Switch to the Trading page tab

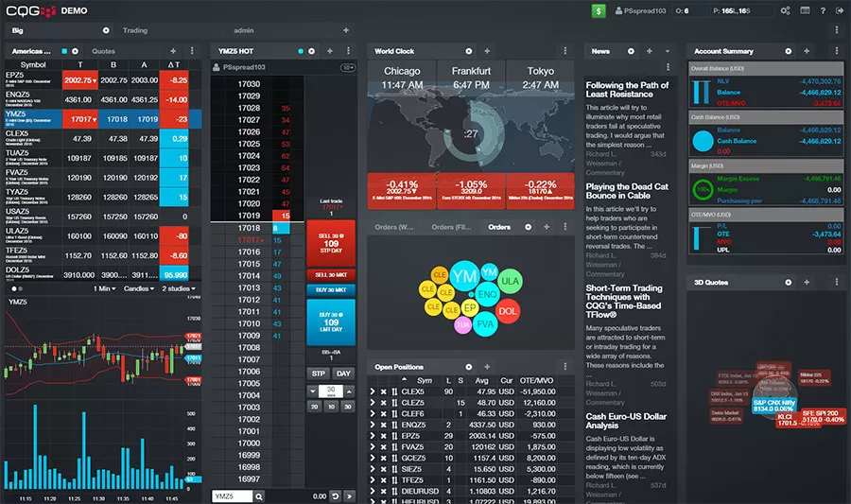[x=135, y=30]
